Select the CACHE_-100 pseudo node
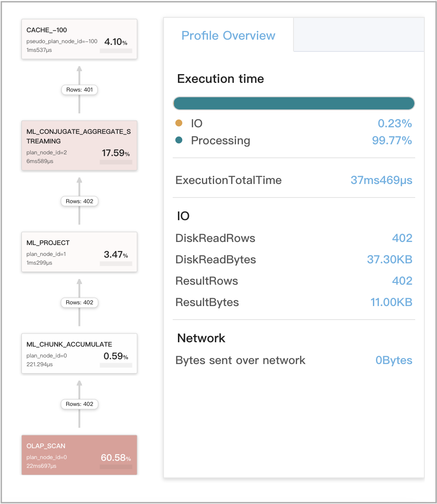The width and height of the screenshot is (437, 504). pyautogui.click(x=79, y=39)
